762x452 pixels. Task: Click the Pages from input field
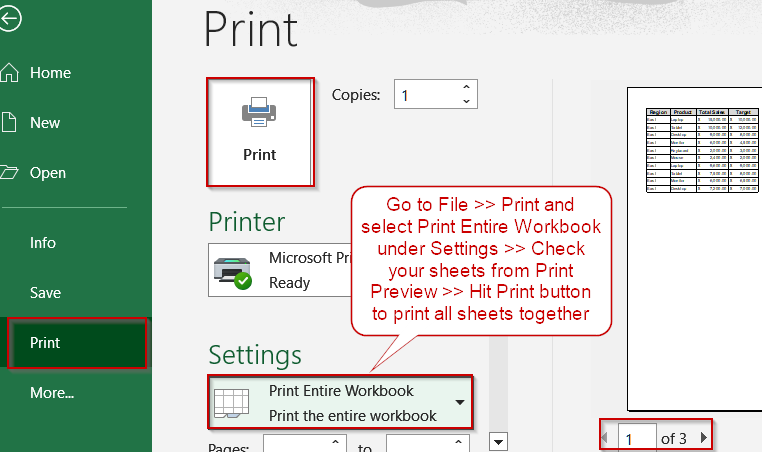pyautogui.click(x=297, y=443)
